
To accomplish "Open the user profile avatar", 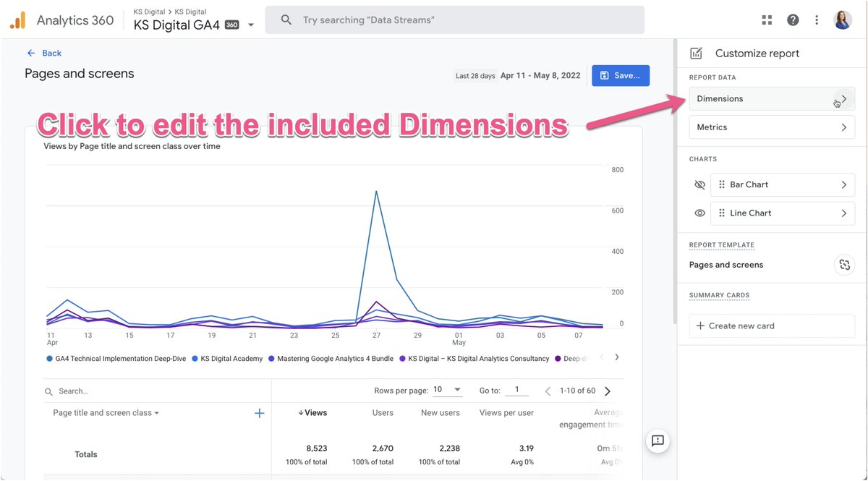I will 843,20.
